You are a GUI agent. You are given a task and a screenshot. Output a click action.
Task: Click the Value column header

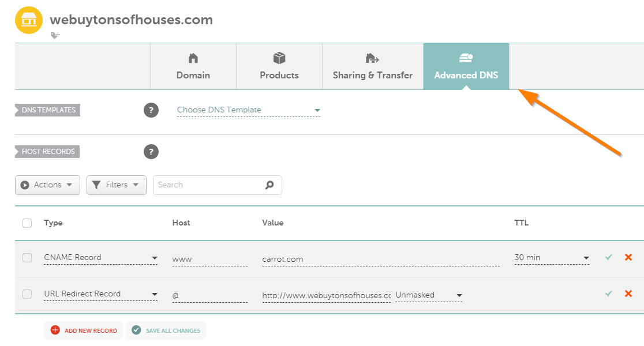(x=273, y=223)
